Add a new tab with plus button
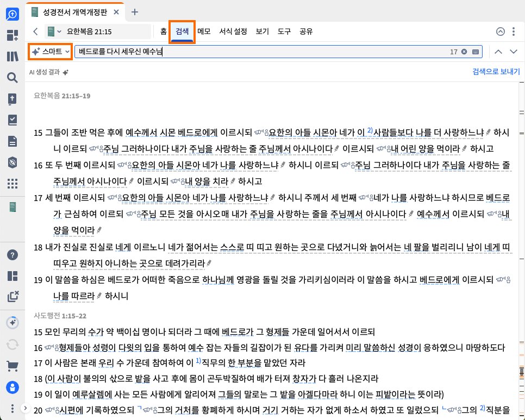This screenshot has width=525, height=420. [135, 12]
